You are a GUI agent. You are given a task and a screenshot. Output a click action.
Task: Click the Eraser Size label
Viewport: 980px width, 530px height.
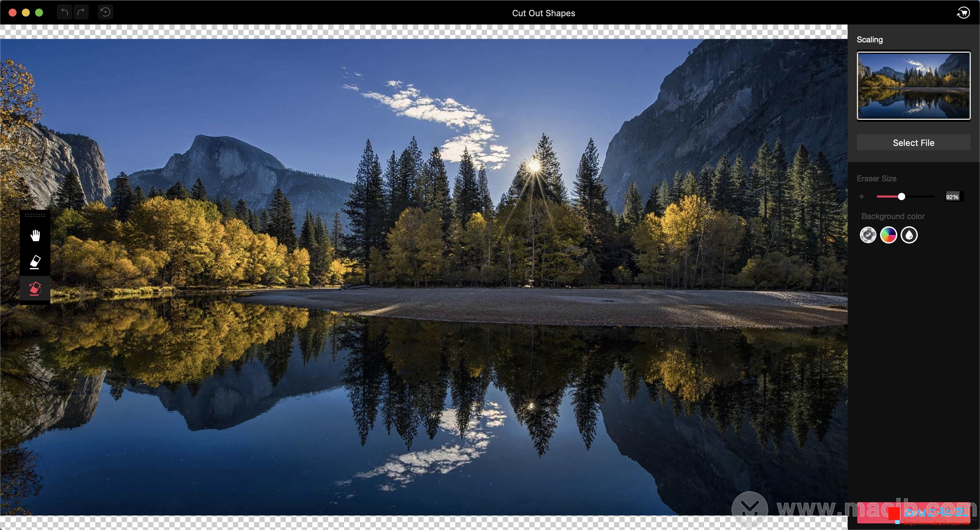pos(876,178)
